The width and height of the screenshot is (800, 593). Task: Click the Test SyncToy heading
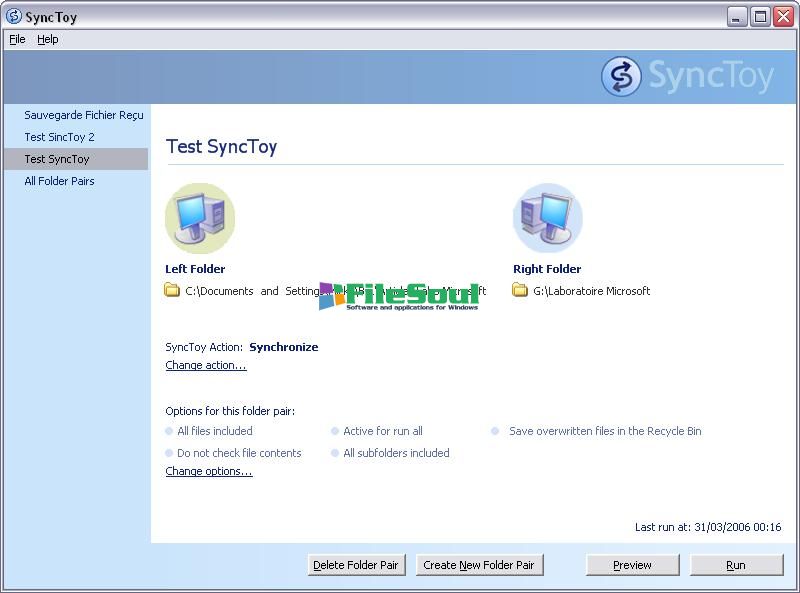point(221,146)
